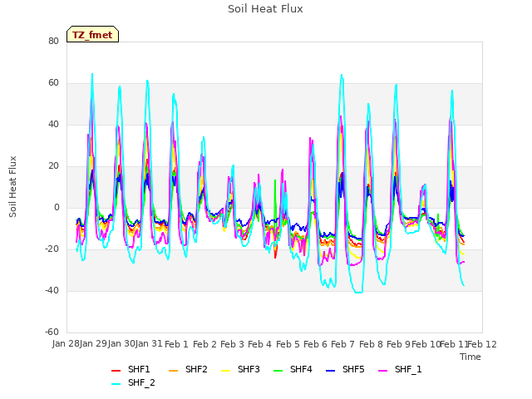
Task: Click the y-axis label -60
Action: click(52, 332)
